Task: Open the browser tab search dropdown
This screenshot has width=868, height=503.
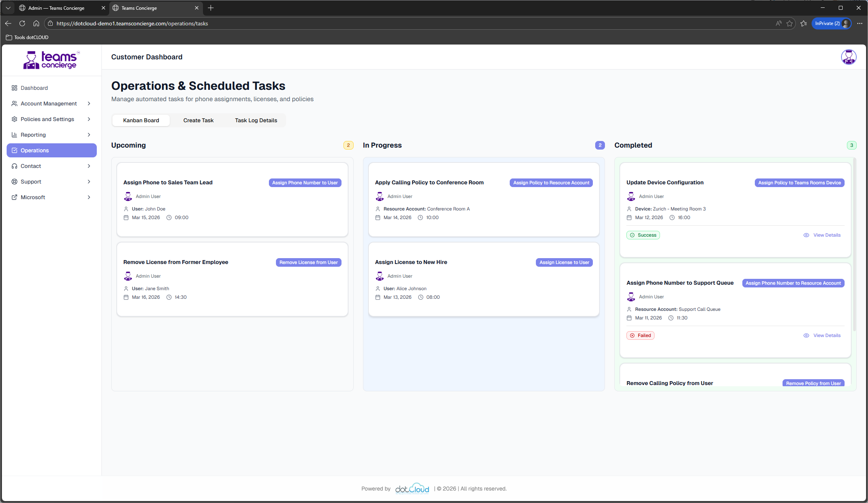Action: coord(8,8)
